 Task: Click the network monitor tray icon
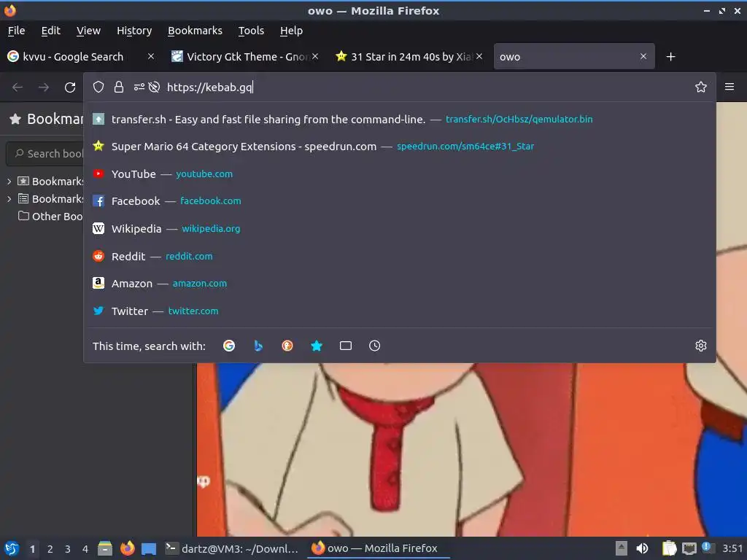coord(689,548)
